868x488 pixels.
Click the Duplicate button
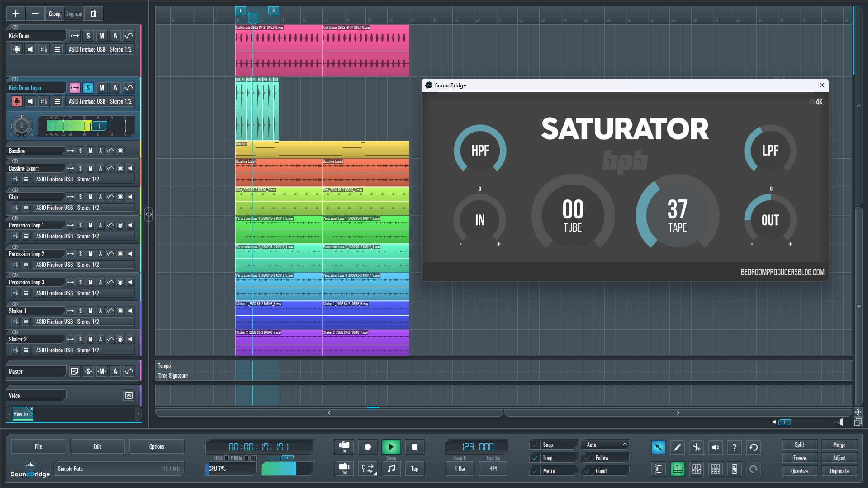tap(839, 471)
